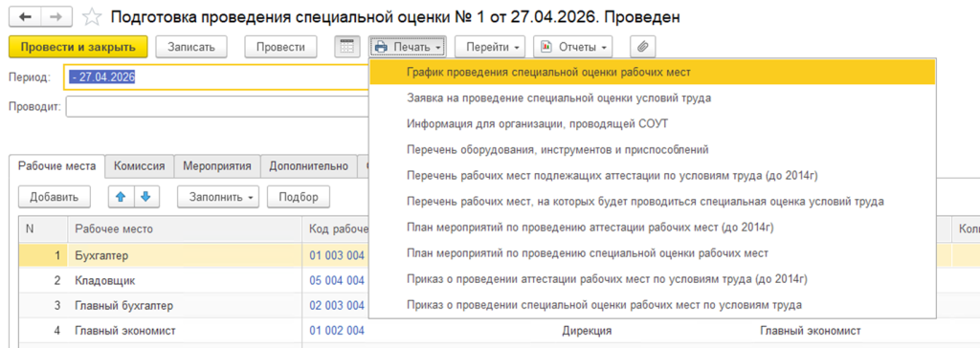980x348 pixels.
Task: Select График проведения специальной оценки рабочих мест
Action: (653, 72)
